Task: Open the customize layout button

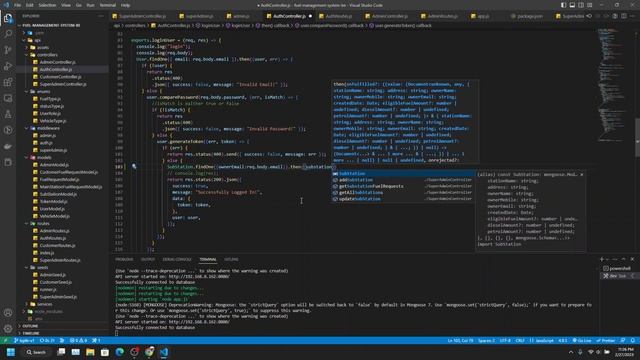Action: point(590,5)
